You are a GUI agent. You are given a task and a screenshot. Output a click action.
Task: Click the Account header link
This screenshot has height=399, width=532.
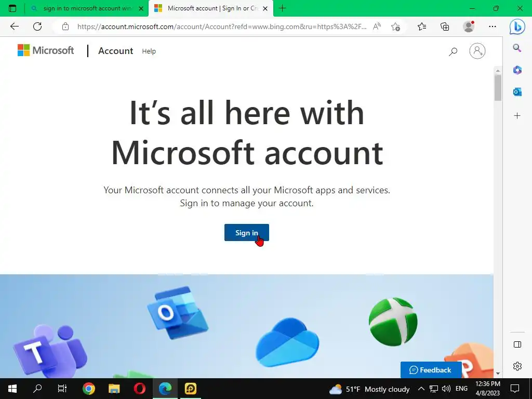click(116, 51)
